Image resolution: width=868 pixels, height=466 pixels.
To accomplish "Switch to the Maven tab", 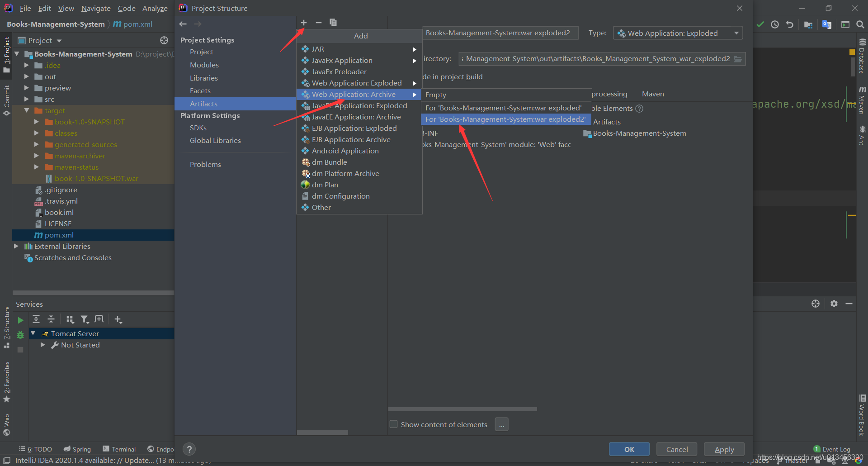I will point(653,94).
